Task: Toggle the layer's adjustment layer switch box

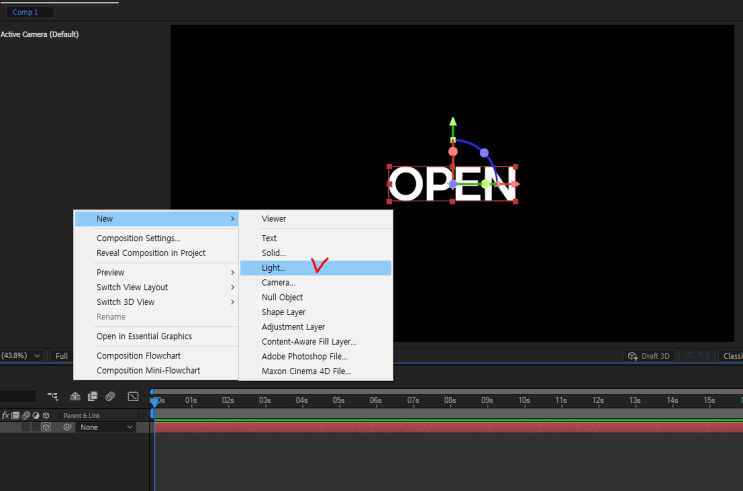Action: click(x=36, y=427)
